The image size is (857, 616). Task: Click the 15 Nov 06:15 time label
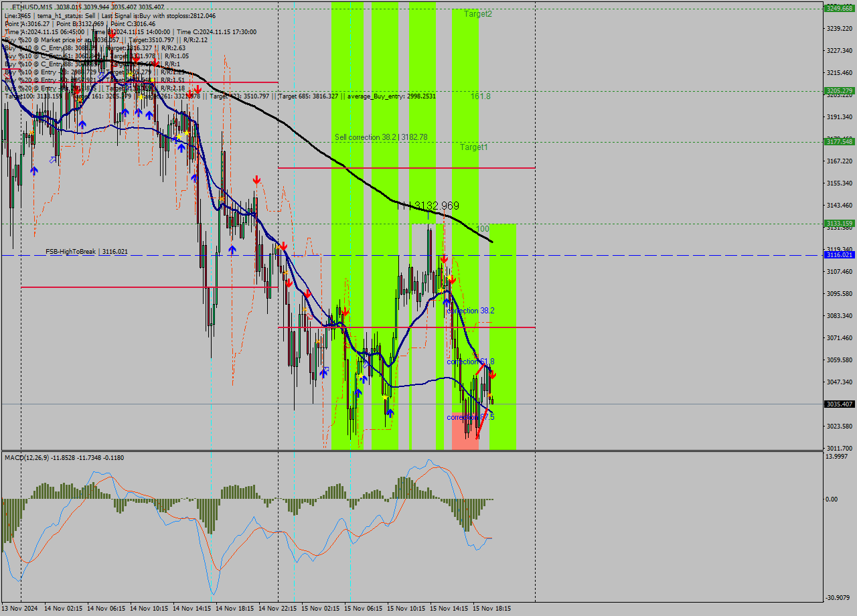tap(363, 609)
